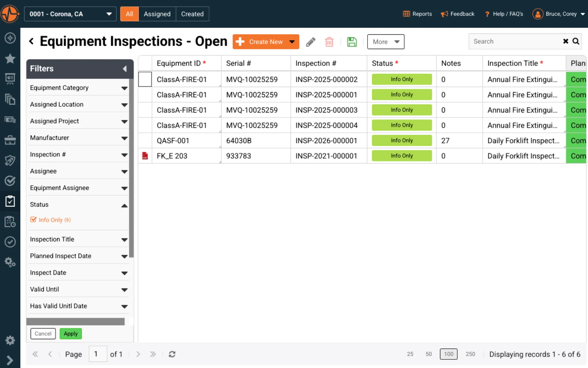The image size is (588, 368).
Task: Tick checkbox for INSP-2025-000002 row
Action: 145,79
